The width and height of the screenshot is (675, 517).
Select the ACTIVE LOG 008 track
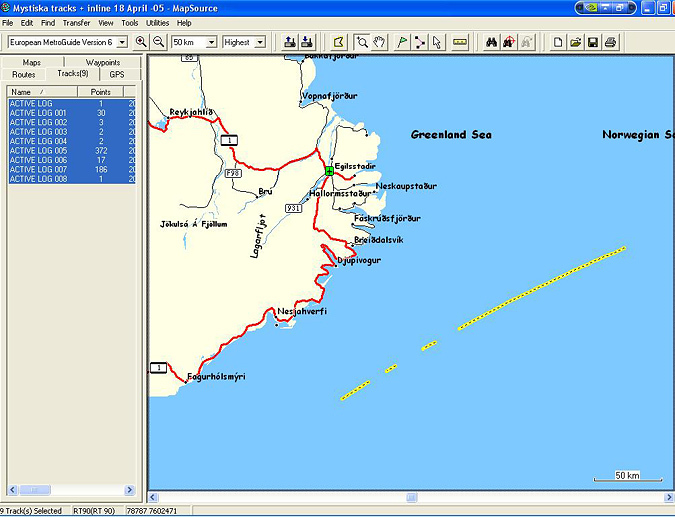coord(72,179)
